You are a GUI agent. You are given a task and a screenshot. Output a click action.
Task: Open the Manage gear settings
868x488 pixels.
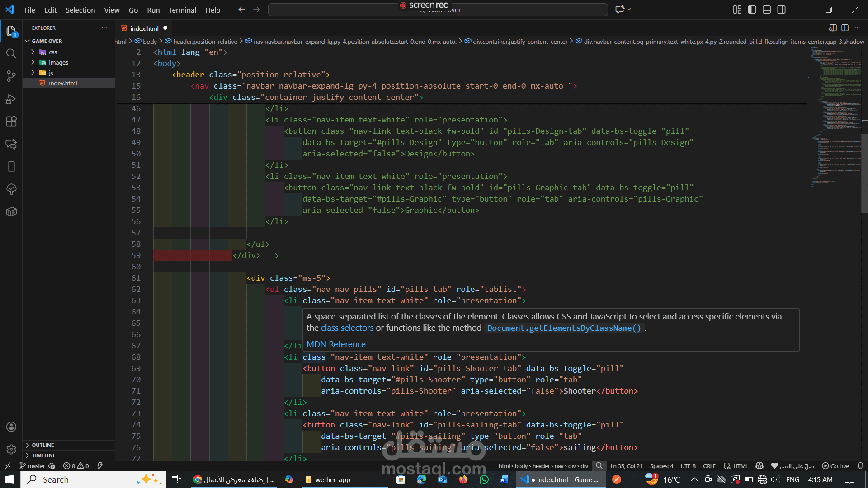pyautogui.click(x=11, y=449)
